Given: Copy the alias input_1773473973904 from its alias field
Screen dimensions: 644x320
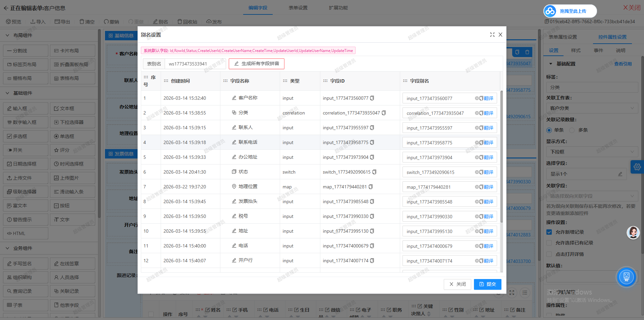Looking at the screenshot, I should (481, 157).
